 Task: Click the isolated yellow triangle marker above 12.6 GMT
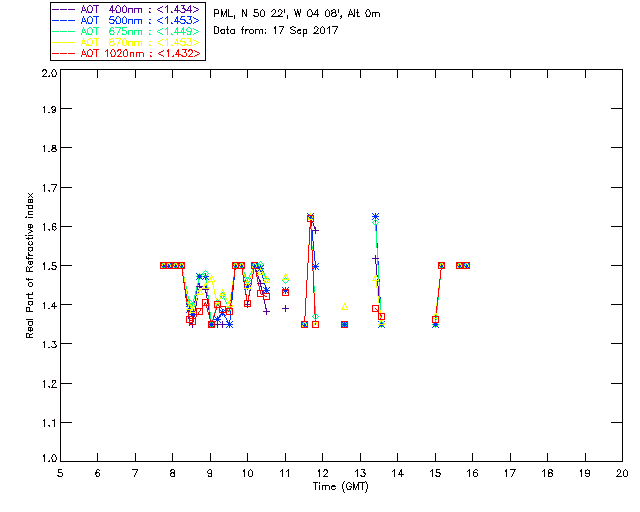click(344, 307)
